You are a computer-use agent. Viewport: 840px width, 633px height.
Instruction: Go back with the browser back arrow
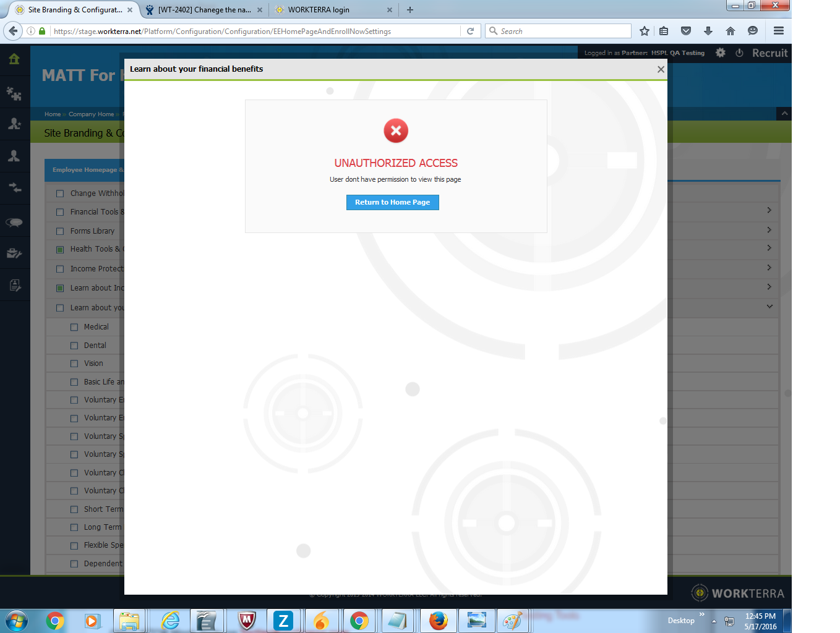tap(13, 31)
